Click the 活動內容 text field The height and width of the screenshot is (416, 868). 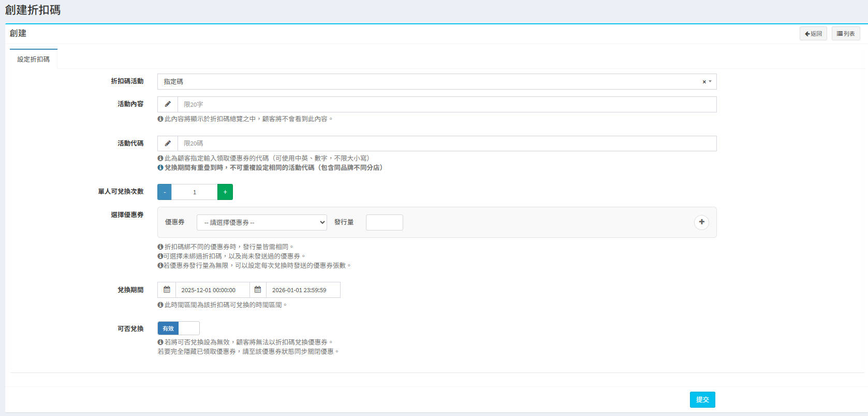pos(447,104)
